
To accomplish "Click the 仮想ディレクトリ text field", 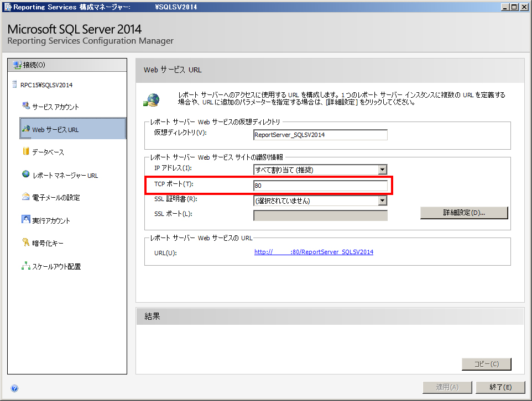I will (320, 135).
